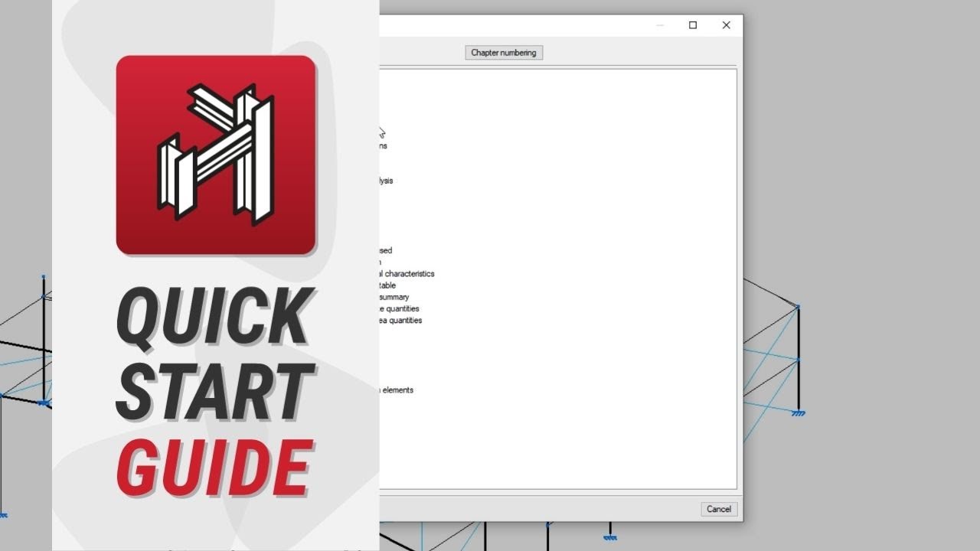Select the list row ending in "table"
Image resolution: width=980 pixels, height=551 pixels.
pyautogui.click(x=388, y=285)
